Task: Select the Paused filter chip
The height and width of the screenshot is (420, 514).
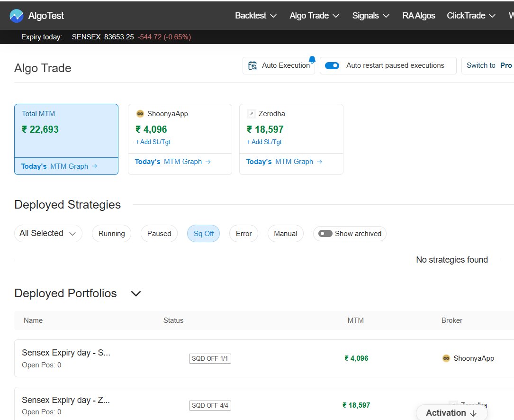Action: point(159,234)
